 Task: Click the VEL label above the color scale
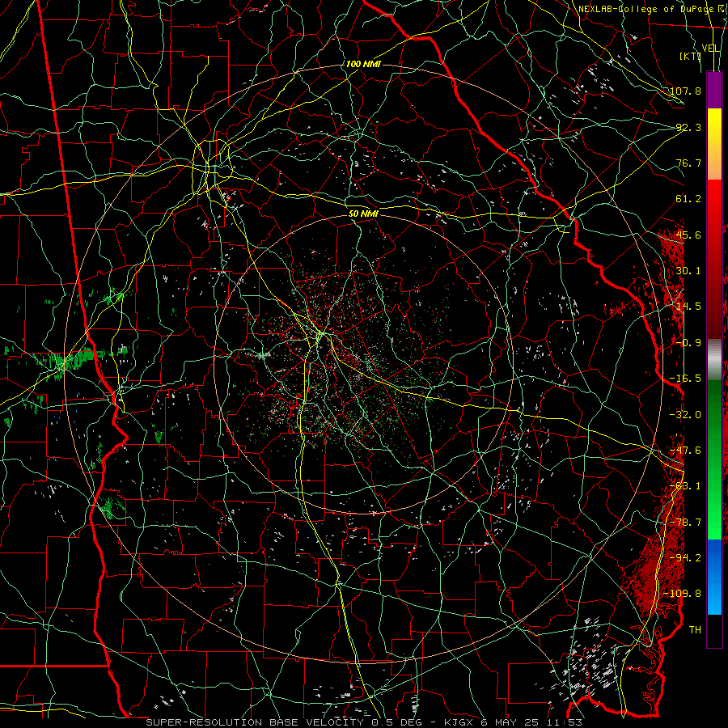tap(711, 49)
